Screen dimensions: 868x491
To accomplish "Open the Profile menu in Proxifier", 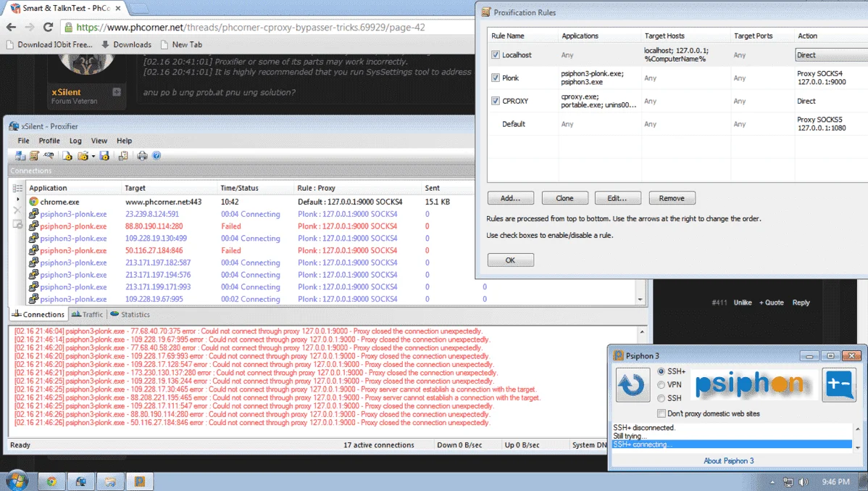I will coord(49,141).
